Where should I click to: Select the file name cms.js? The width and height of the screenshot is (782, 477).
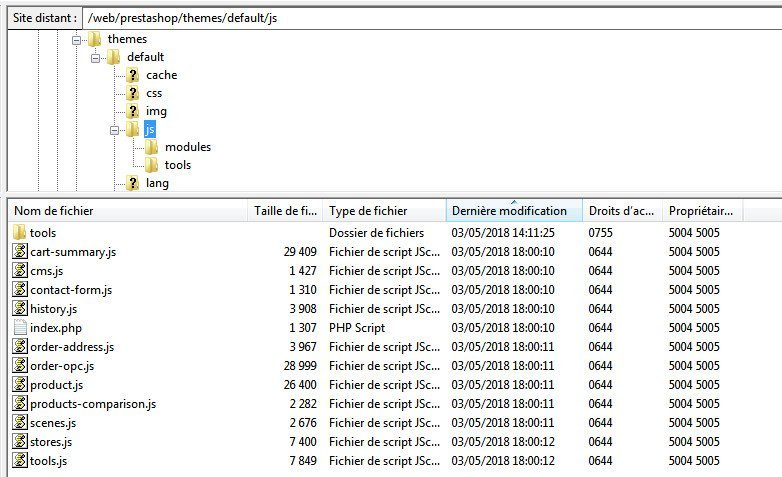point(46,271)
